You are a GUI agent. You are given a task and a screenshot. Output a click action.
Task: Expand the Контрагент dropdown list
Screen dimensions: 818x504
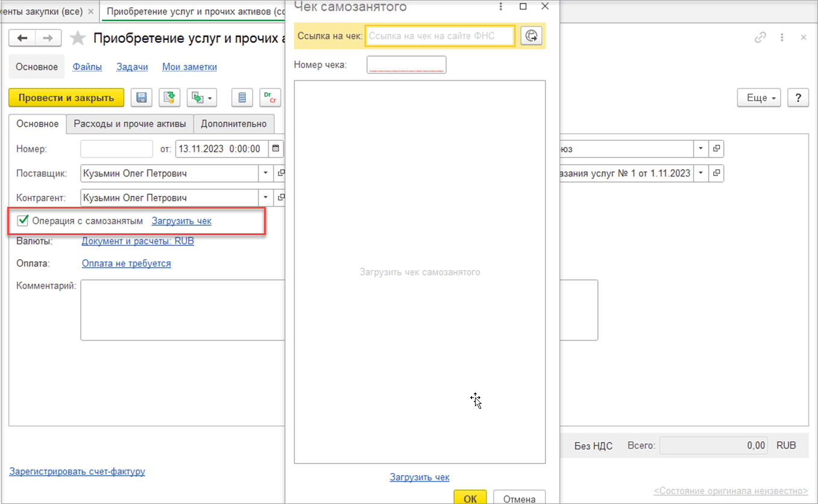pyautogui.click(x=266, y=198)
